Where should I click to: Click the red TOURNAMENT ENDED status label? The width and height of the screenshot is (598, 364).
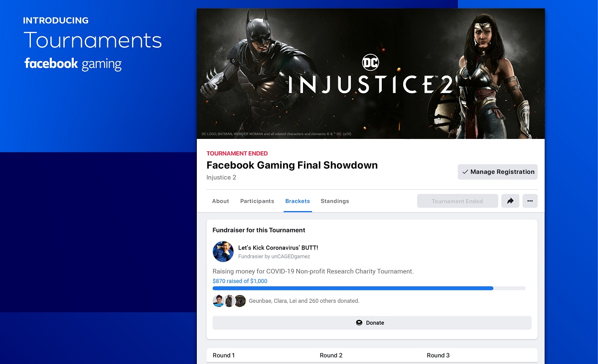(x=237, y=153)
